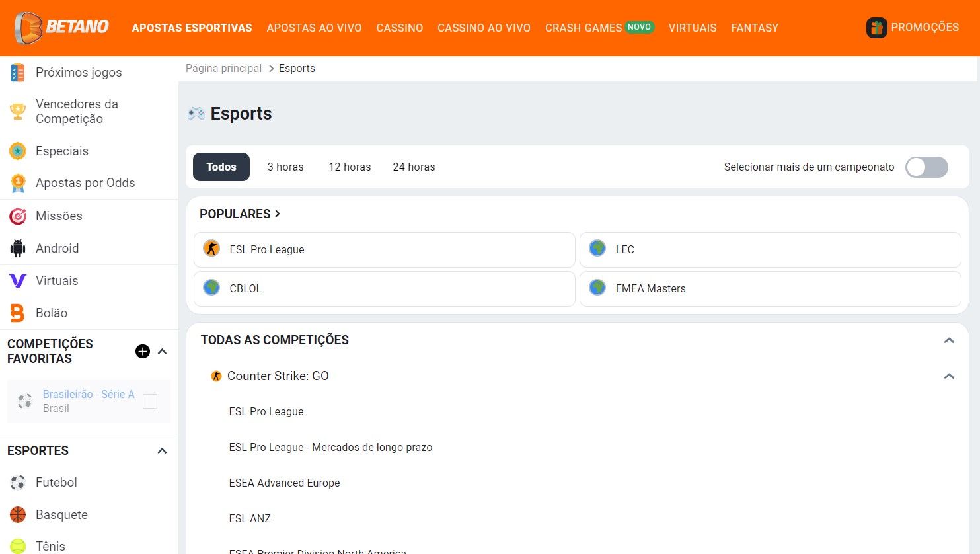Open Cassino ao Vivo

point(484,28)
